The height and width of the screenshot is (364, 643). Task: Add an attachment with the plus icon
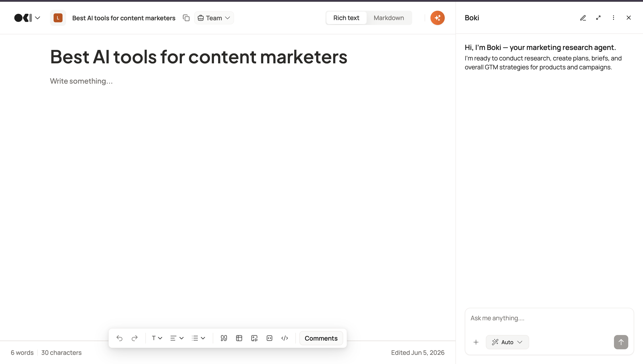point(476,342)
